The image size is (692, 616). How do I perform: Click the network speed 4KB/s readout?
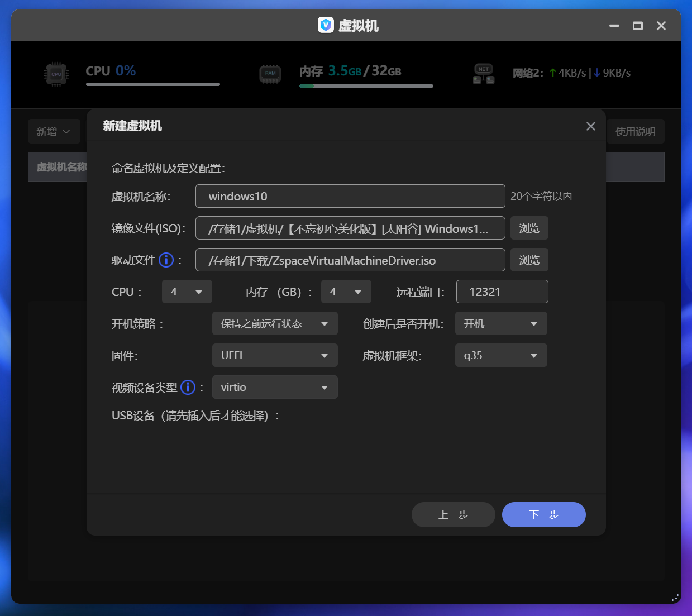coord(567,73)
